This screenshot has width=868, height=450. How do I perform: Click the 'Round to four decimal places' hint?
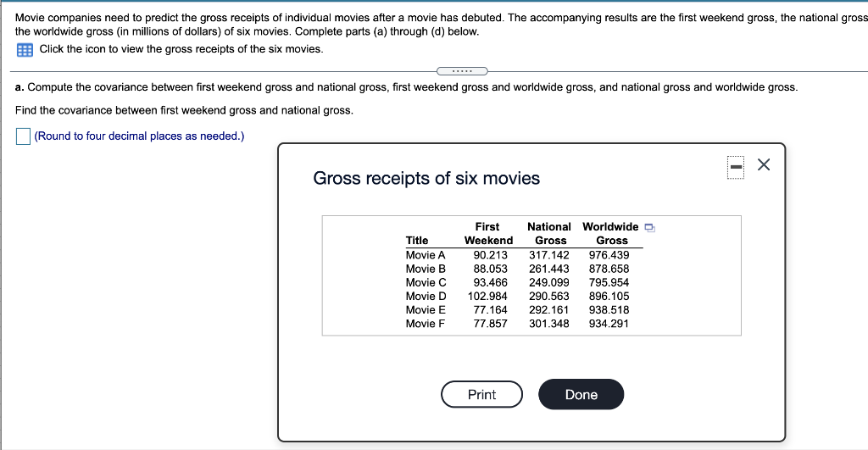[x=139, y=136]
